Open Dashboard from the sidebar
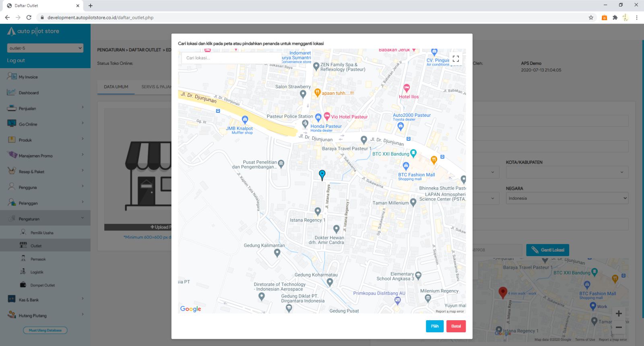This screenshot has height=346, width=644. pyautogui.click(x=29, y=93)
